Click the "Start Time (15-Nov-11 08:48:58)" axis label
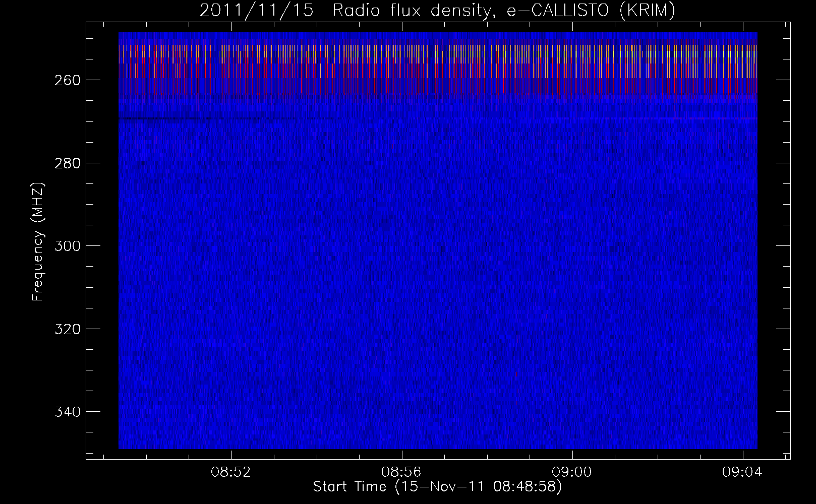Image resolution: width=816 pixels, height=504 pixels. (x=437, y=487)
